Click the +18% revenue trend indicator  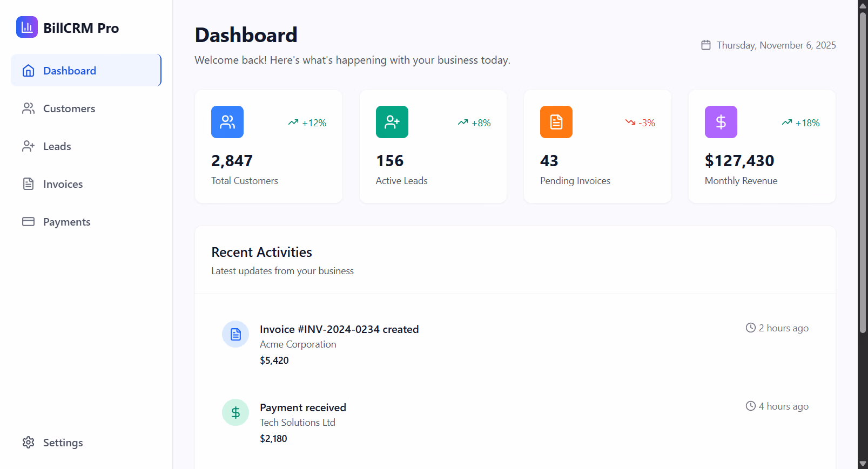click(x=800, y=123)
